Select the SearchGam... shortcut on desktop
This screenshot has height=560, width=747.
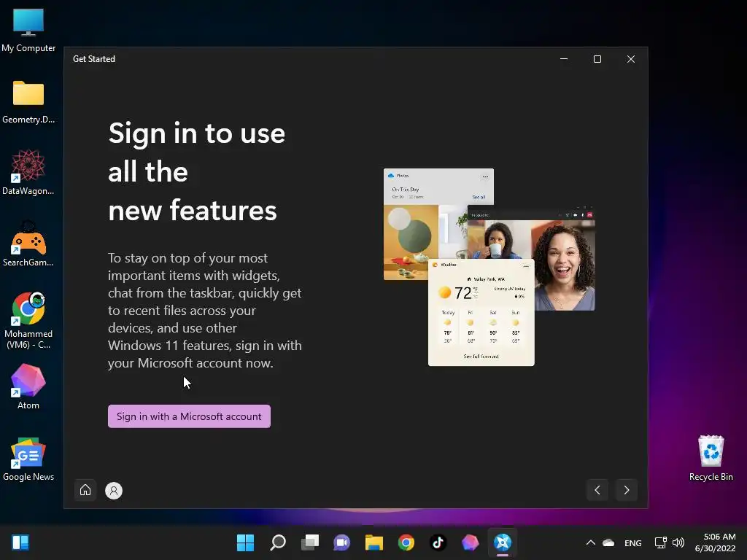28,244
